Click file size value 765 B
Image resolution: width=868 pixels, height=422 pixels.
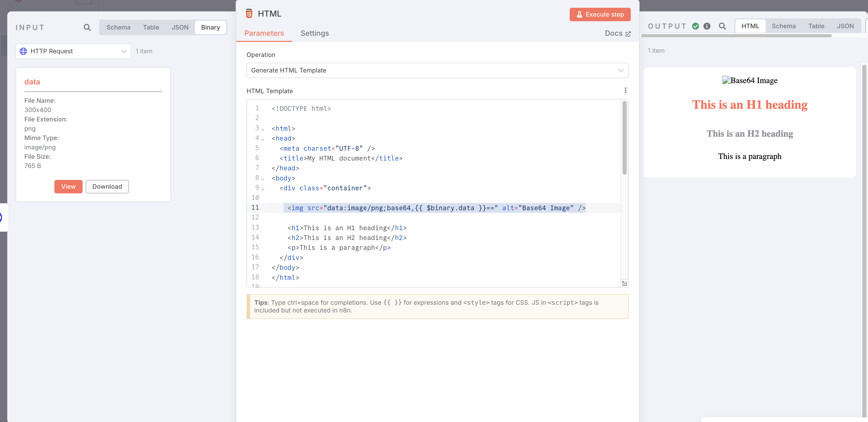[x=32, y=166]
